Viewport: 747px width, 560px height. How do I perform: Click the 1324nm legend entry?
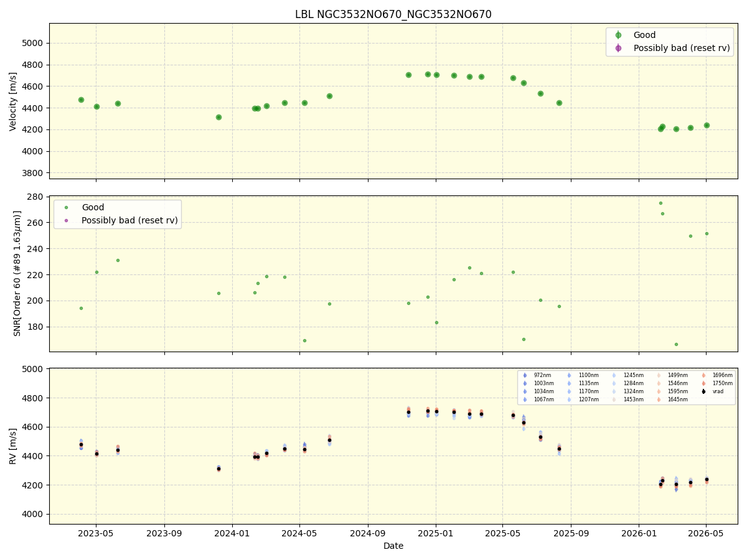[627, 391]
